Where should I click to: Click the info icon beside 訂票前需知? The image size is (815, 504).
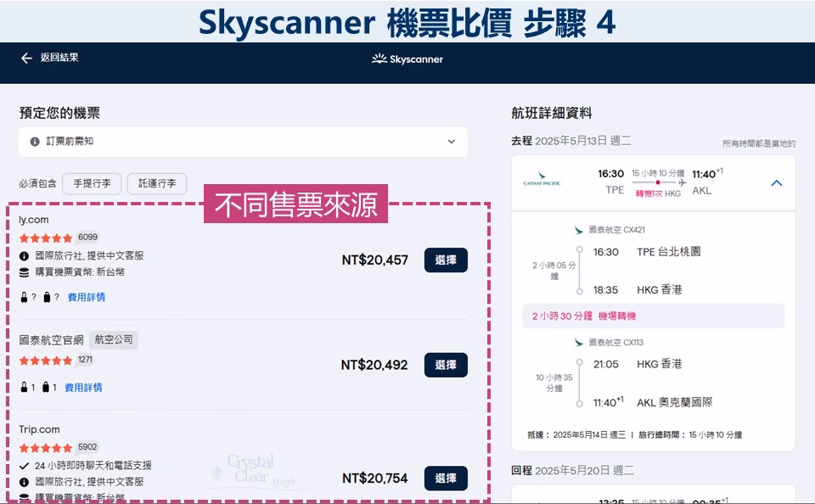point(35,142)
